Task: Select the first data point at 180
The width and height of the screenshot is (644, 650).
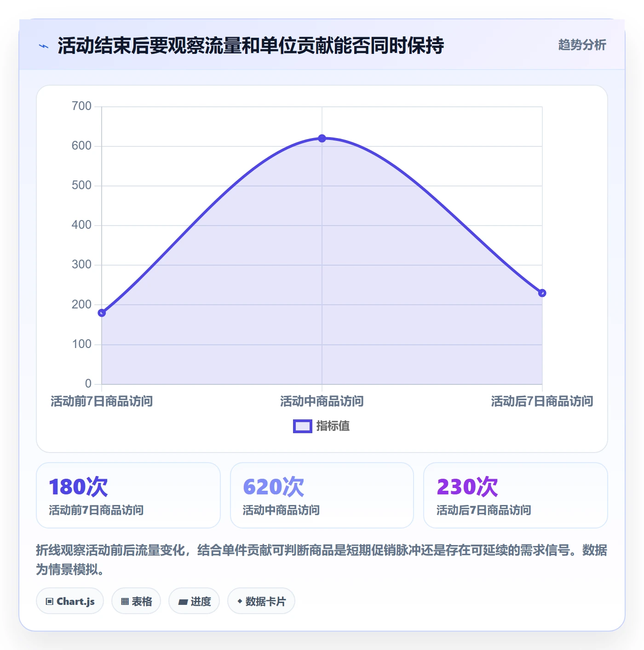Action: [102, 313]
